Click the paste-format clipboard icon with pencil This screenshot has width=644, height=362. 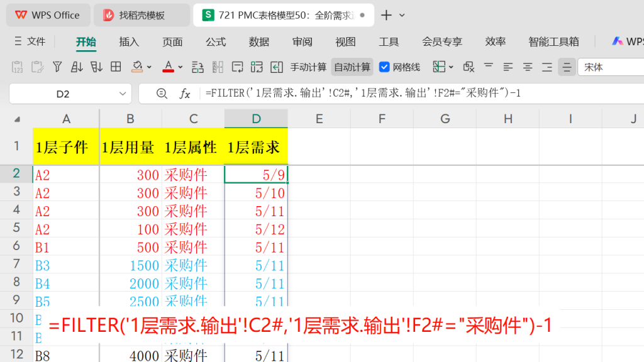(x=37, y=67)
